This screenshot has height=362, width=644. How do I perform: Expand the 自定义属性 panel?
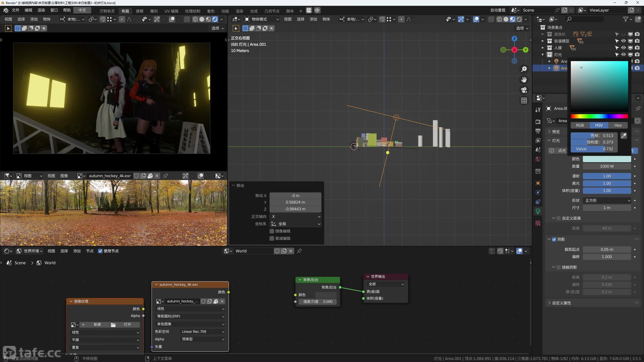561,303
